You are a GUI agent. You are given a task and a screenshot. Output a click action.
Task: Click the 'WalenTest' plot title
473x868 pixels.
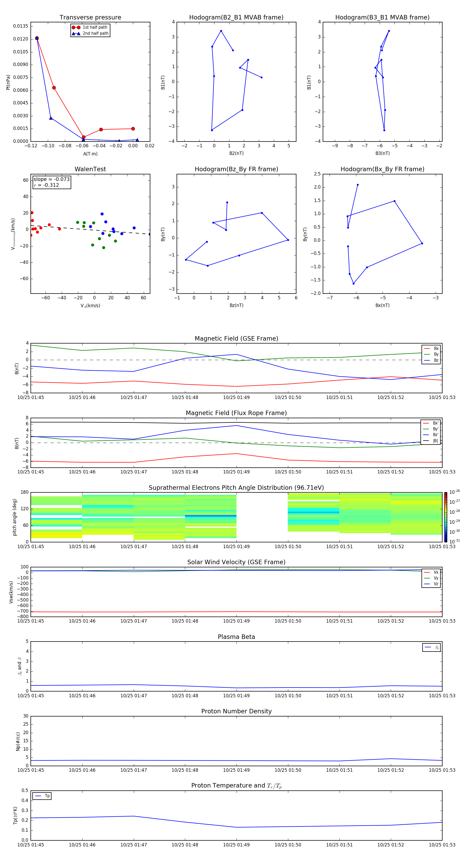(90, 169)
